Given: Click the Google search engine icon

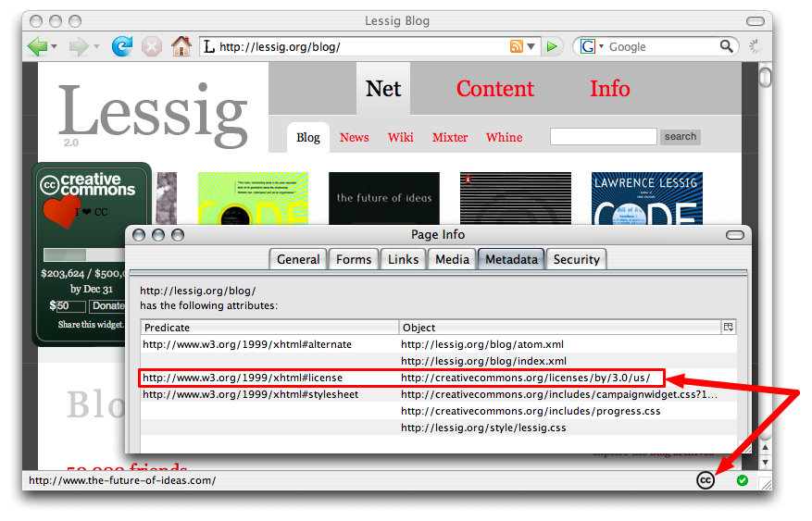Looking at the screenshot, I should tap(588, 46).
